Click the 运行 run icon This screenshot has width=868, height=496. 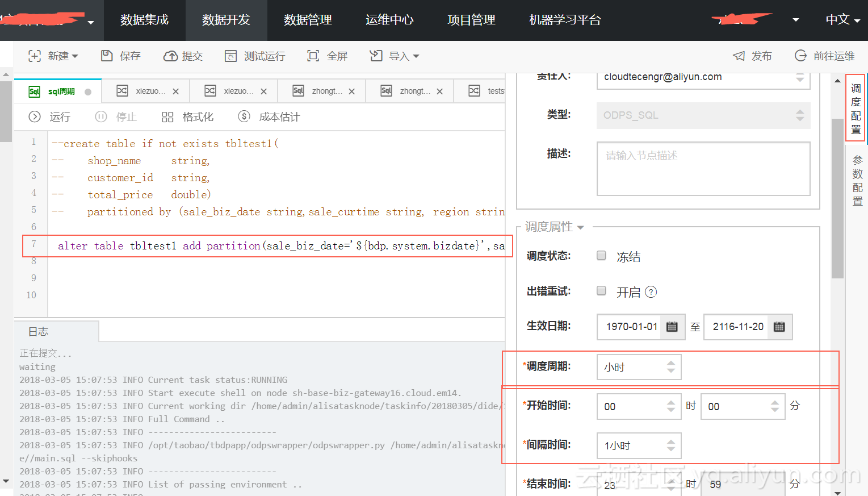(x=35, y=116)
